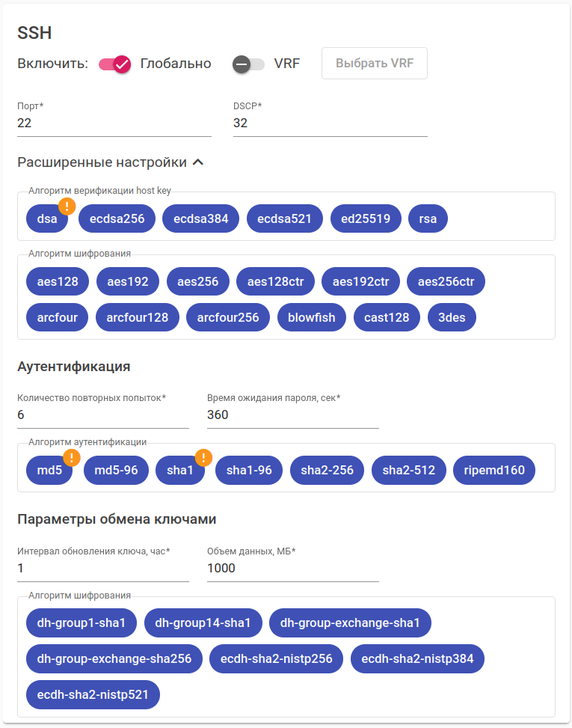Toggle the blowfish cipher chip
The height and width of the screenshot is (728, 572).
[x=311, y=317]
